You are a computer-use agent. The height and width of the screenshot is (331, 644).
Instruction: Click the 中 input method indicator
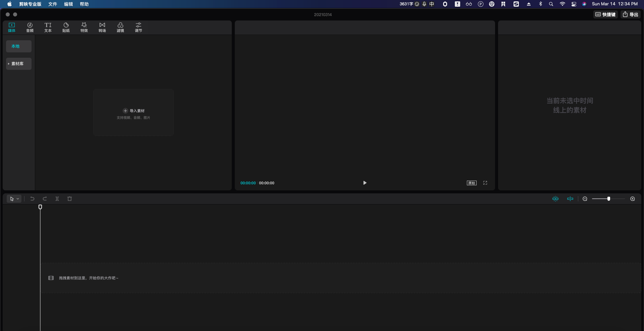pos(432,4)
